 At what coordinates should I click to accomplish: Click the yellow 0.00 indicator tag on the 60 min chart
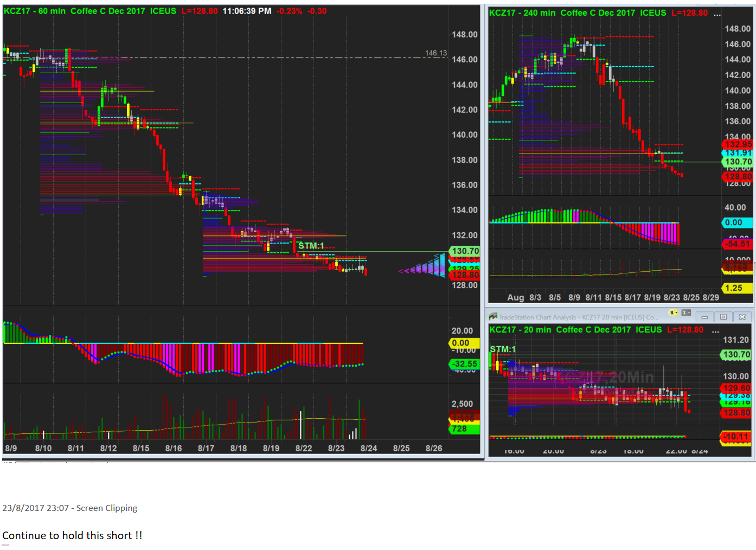[x=464, y=343]
